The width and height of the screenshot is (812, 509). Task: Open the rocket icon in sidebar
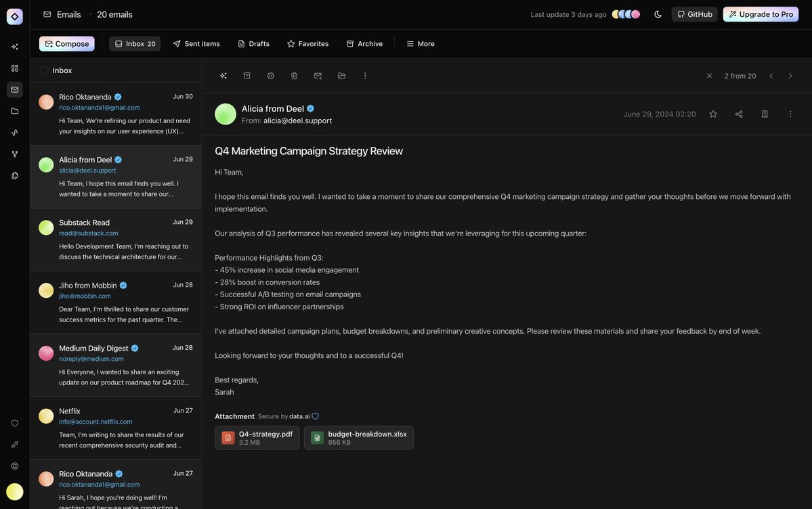pos(14,445)
